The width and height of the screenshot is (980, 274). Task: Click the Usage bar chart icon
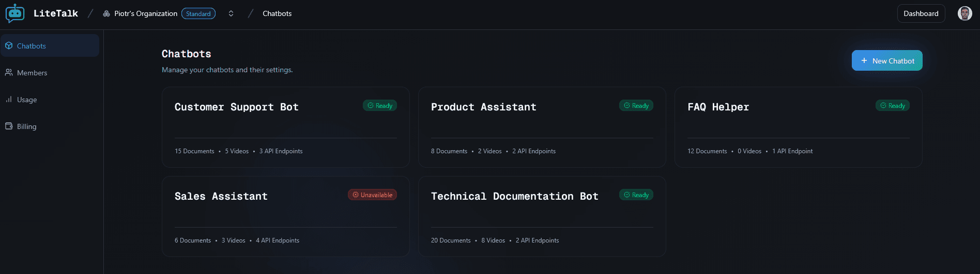click(x=9, y=99)
